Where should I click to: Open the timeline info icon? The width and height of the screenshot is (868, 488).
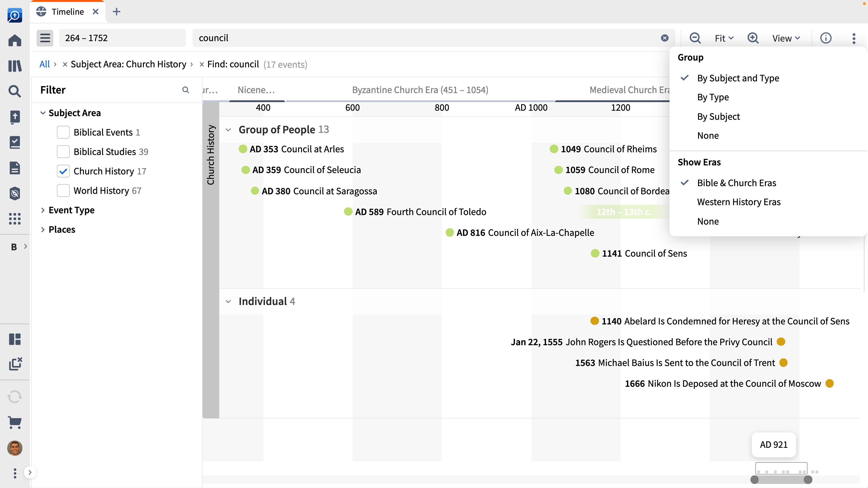pos(826,38)
